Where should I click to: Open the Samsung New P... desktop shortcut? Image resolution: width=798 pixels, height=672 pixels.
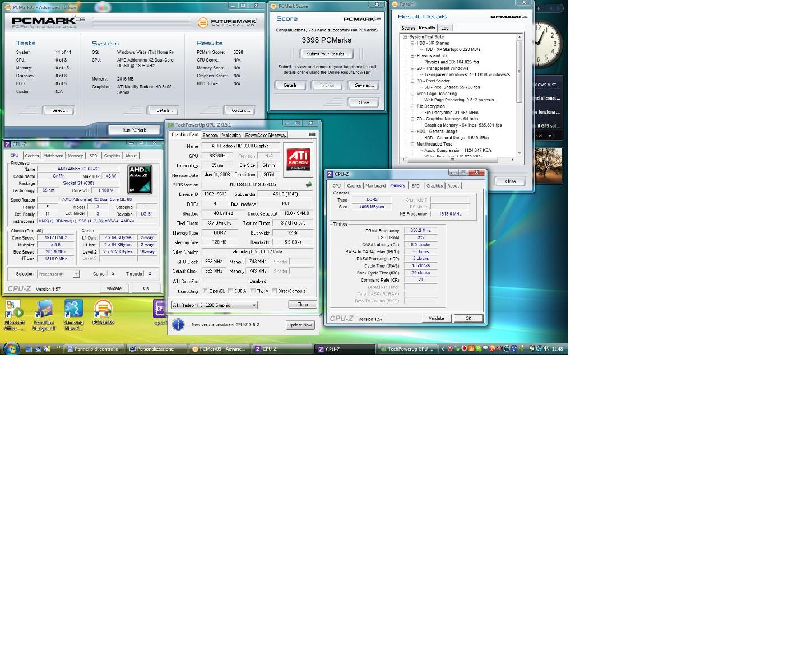coord(73,315)
